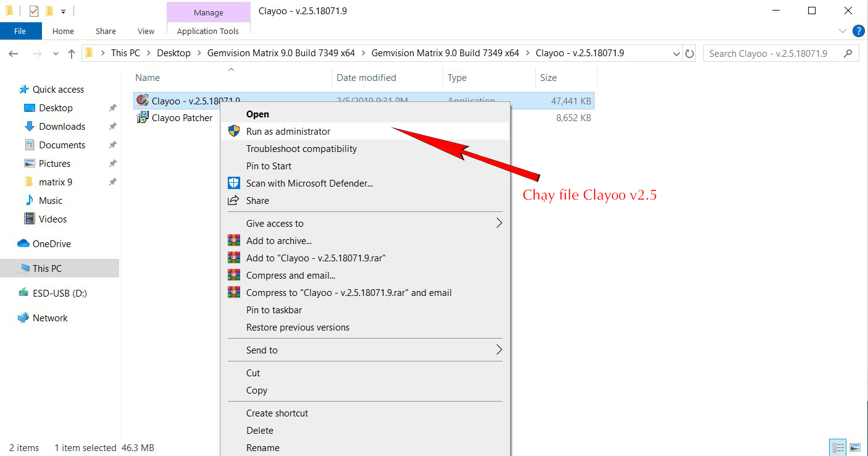Click the Refresh address bar button
868x456 pixels.
[690, 53]
